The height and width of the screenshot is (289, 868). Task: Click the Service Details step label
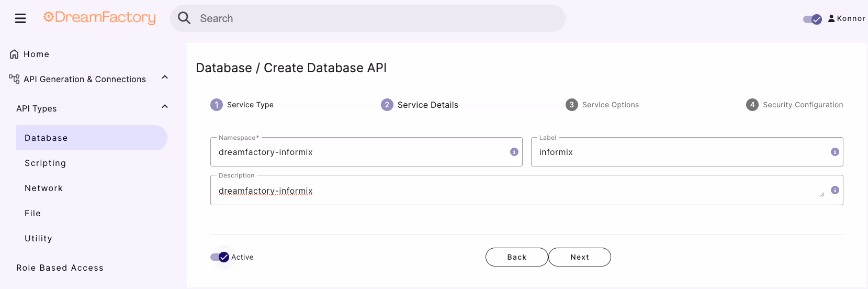coord(428,105)
